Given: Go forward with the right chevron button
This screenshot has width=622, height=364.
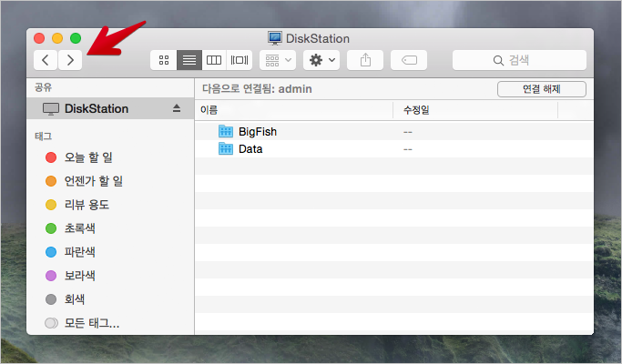Looking at the screenshot, I should point(70,60).
